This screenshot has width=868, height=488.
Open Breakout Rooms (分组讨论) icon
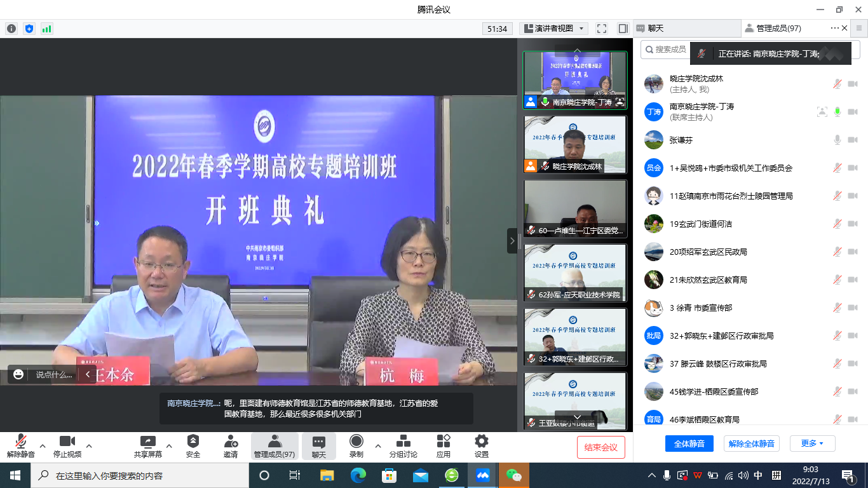coord(403,442)
